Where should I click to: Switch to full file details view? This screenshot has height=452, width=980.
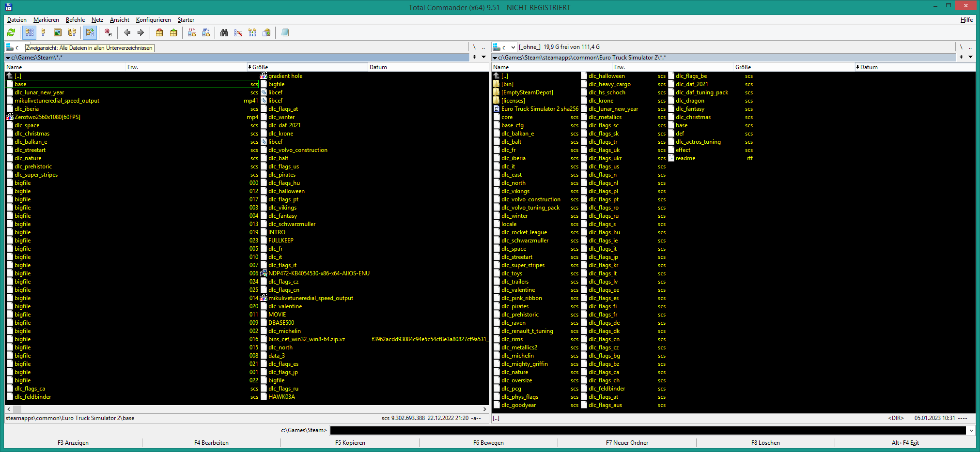coord(44,32)
